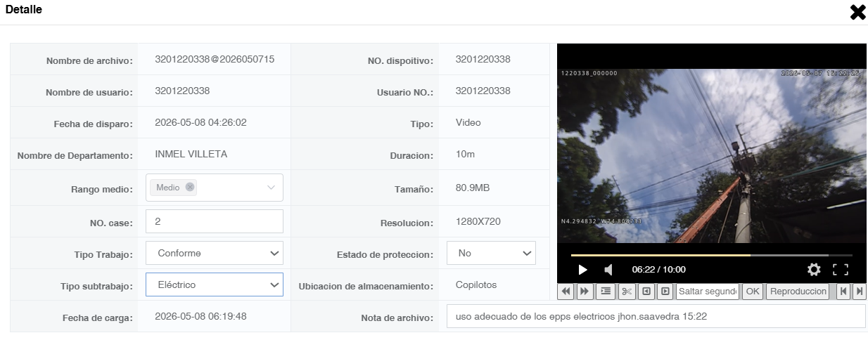Open the playlist list icon

click(x=606, y=292)
